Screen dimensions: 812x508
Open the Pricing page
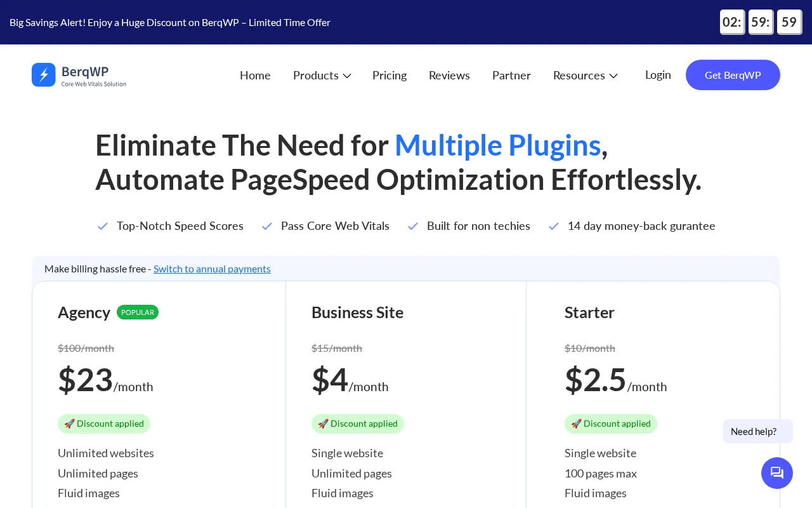tap(390, 76)
